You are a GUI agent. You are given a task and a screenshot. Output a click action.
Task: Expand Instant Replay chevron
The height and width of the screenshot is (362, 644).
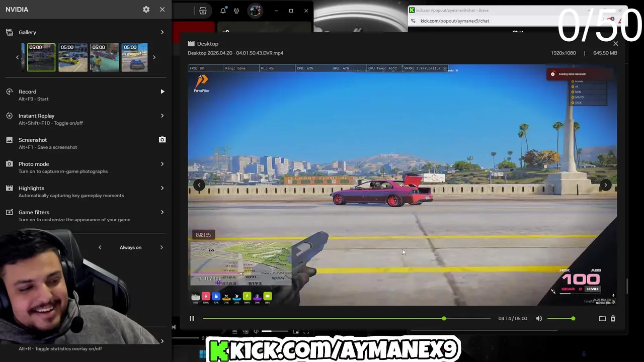162,116
